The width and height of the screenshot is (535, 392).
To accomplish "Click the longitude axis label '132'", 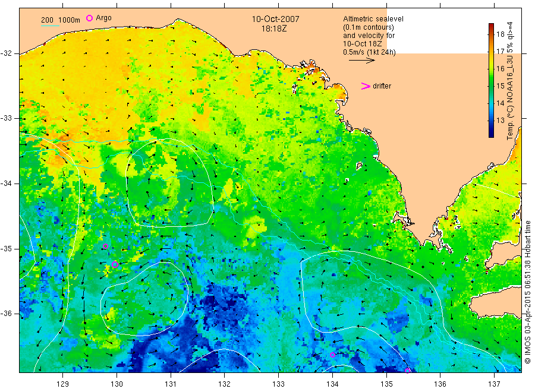I will [x=225, y=384].
